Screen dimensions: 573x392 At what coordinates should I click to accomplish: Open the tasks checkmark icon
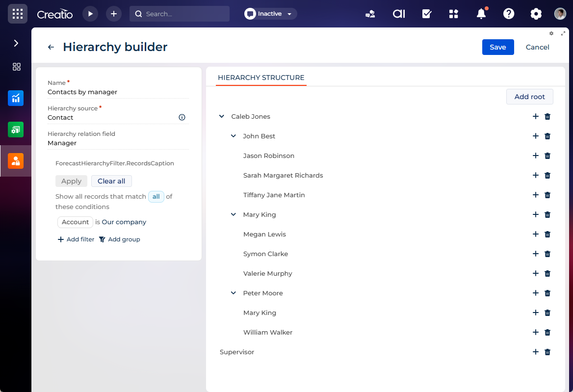click(x=426, y=14)
